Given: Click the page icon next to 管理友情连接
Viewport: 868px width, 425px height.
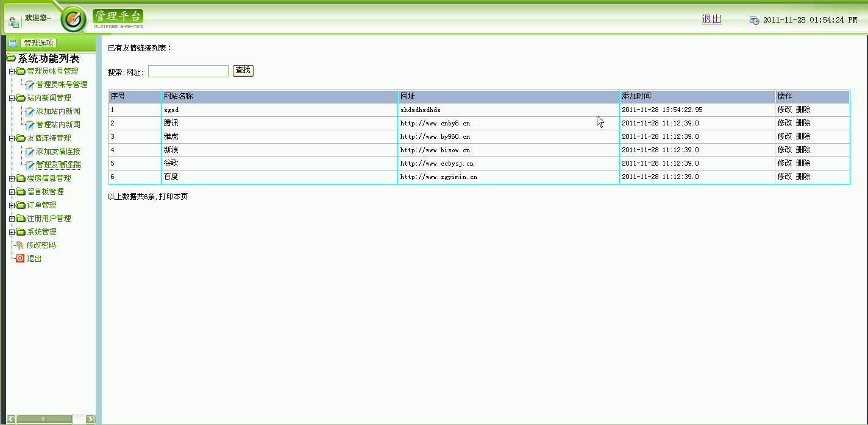Looking at the screenshot, I should (30, 165).
